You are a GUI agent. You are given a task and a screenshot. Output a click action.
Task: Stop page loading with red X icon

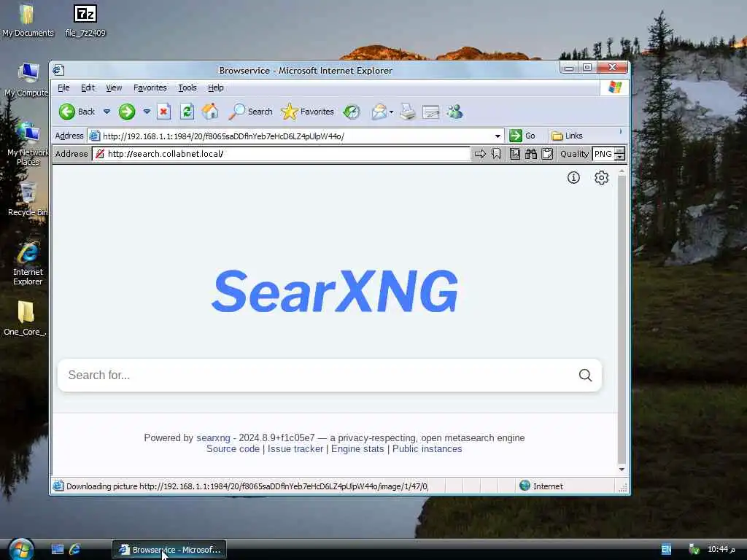[163, 112]
